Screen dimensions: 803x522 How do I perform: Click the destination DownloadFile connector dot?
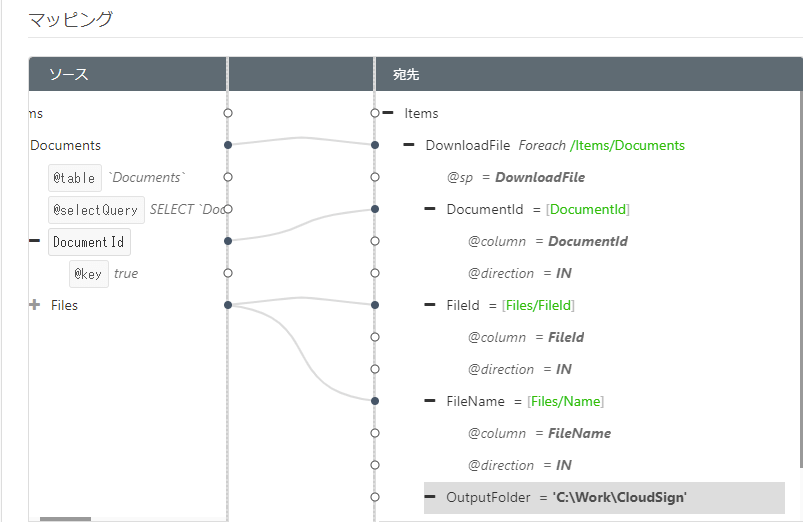pos(375,145)
